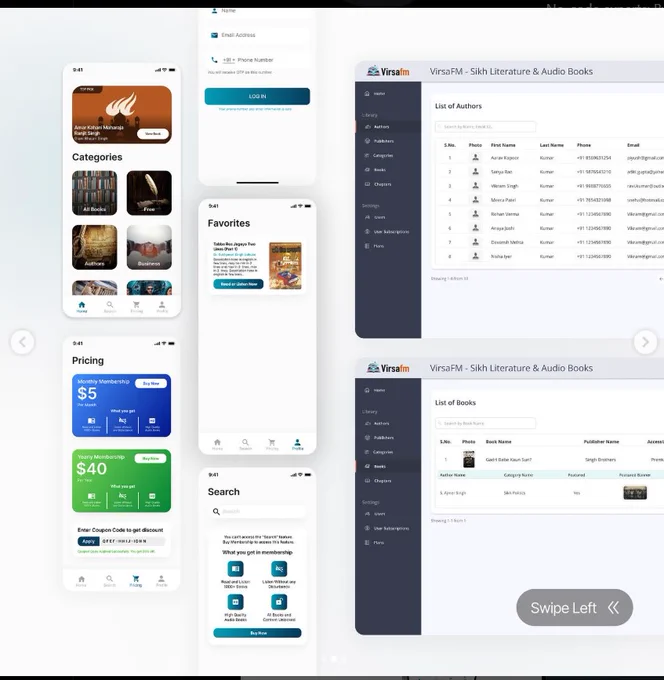The height and width of the screenshot is (680, 664).
Task: Tap Profile icon in Pricing phone nav bar
Action: coord(161,581)
